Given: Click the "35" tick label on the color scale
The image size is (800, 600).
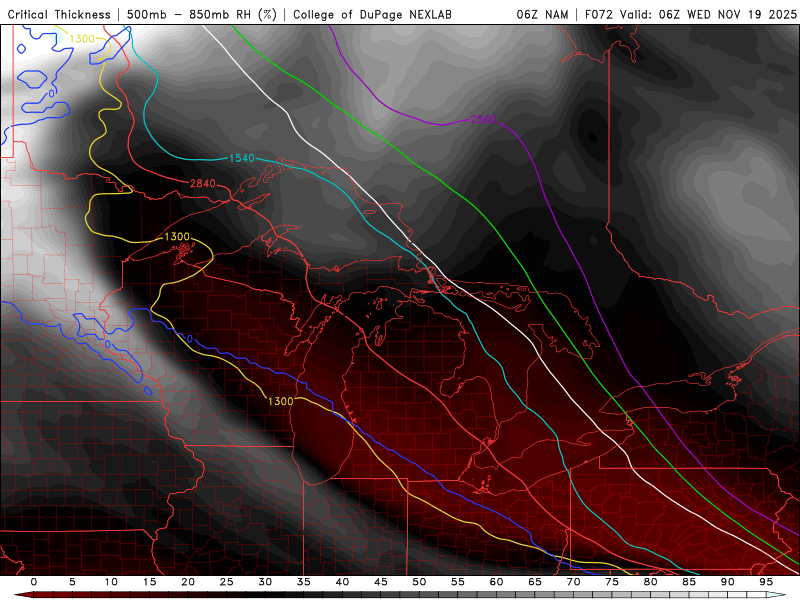Looking at the screenshot, I should click(304, 582).
